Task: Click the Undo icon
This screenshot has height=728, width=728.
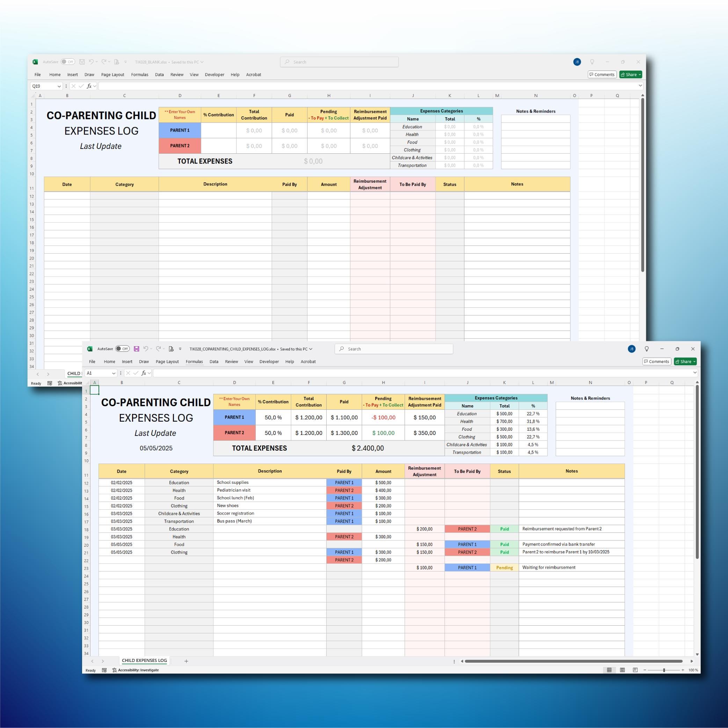Action: click(147, 349)
